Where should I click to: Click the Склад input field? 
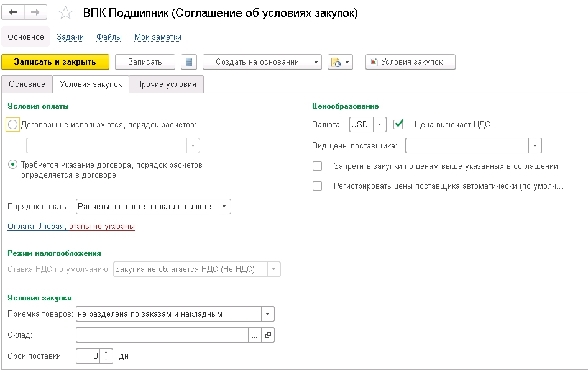coord(162,335)
